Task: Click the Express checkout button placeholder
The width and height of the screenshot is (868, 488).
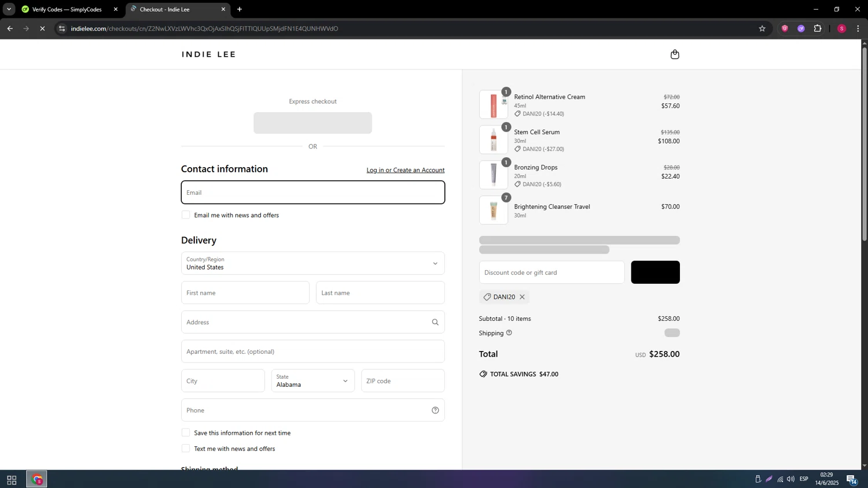Action: [313, 123]
